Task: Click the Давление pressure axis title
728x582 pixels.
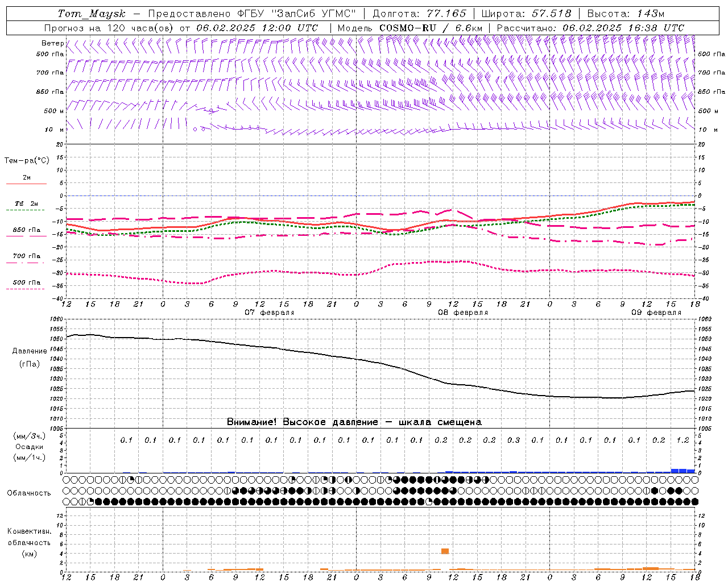Action: 30,351
